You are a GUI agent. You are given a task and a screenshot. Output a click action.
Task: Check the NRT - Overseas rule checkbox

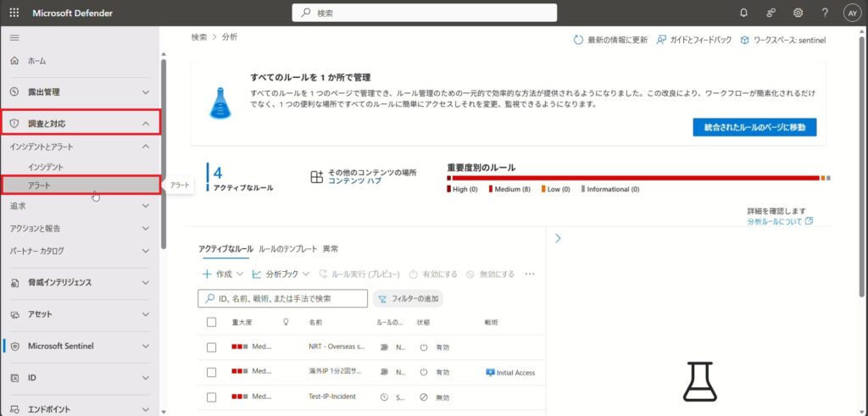(x=212, y=347)
